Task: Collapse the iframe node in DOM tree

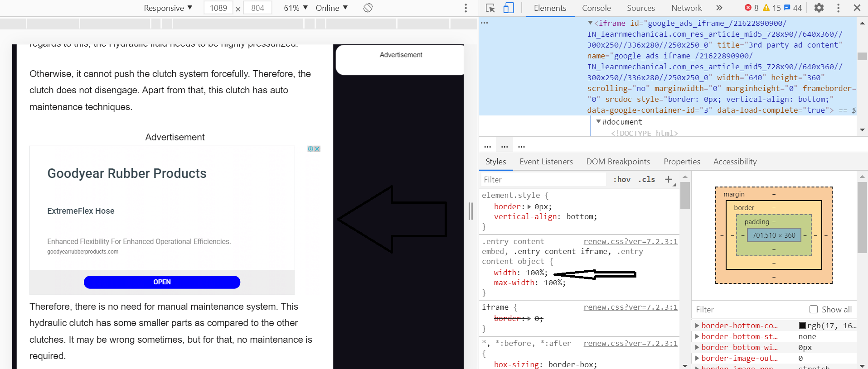Action: coord(590,23)
